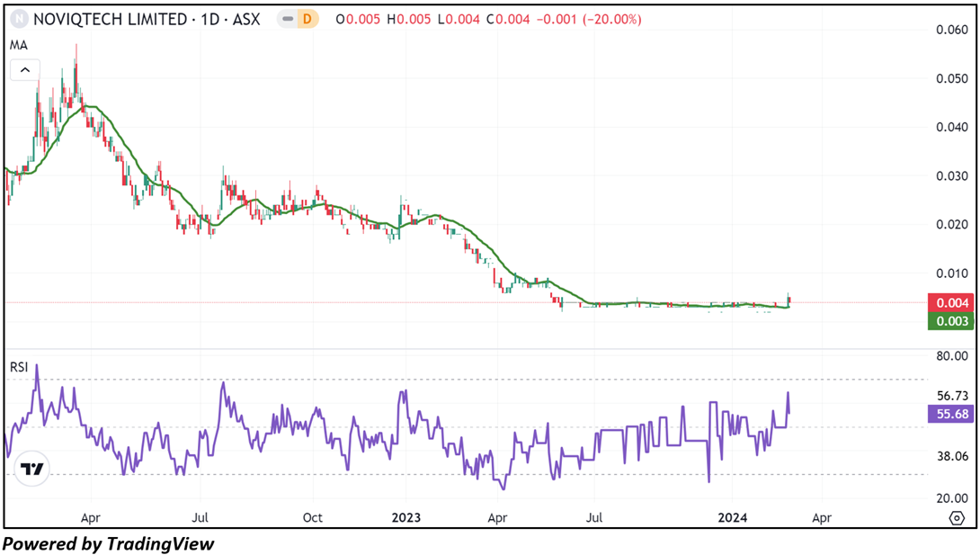Click the 56.73 RSI axis value
The height and width of the screenshot is (555, 980).
[952, 396]
